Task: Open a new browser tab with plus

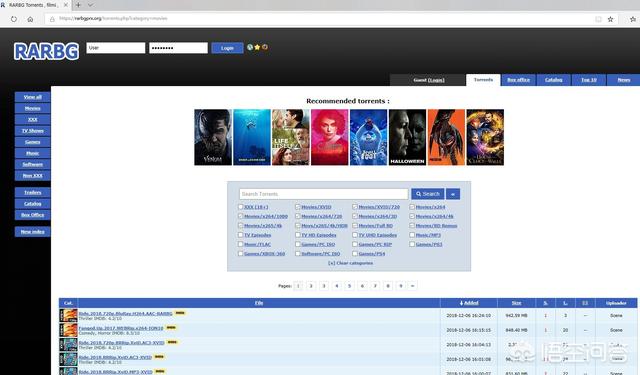Action: click(x=78, y=5)
